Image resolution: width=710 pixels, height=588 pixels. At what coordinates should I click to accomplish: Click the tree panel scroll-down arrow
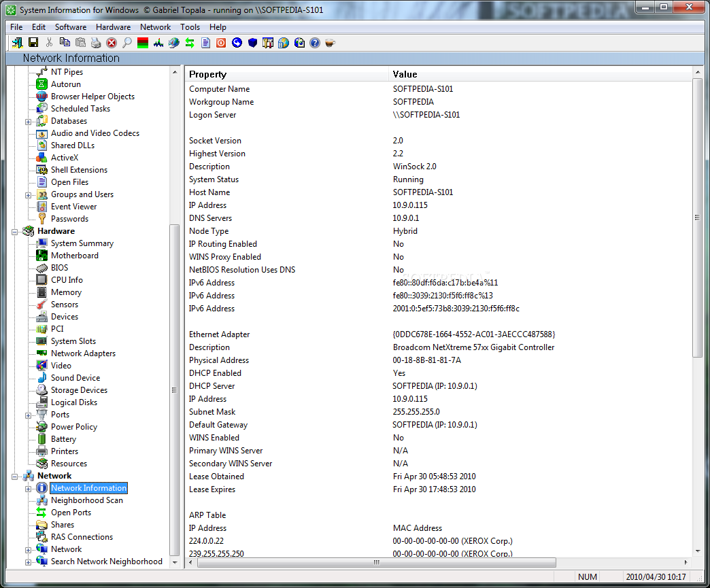(x=175, y=563)
